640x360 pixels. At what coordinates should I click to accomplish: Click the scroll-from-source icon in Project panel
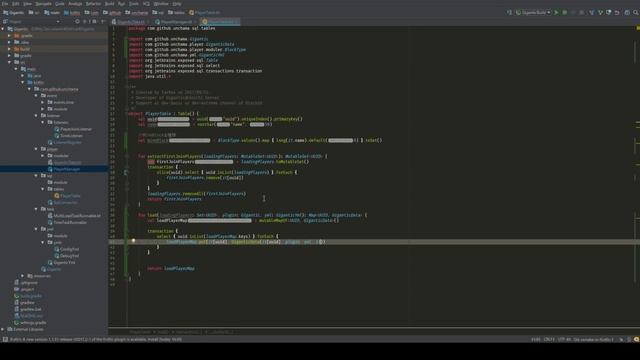pos(77,22)
